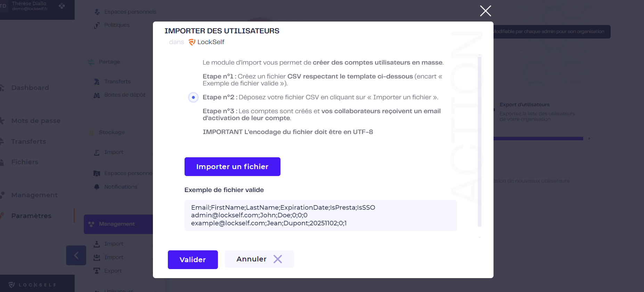Image resolution: width=644 pixels, height=292 pixels.
Task: Open Transferts icon in the Partage submenu
Action: pyautogui.click(x=97, y=82)
